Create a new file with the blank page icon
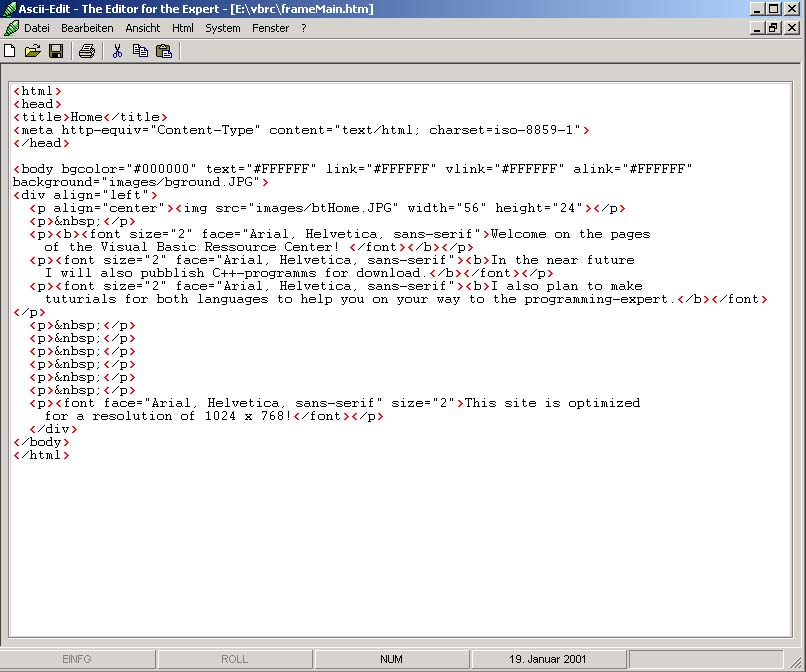 pyautogui.click(x=10, y=51)
